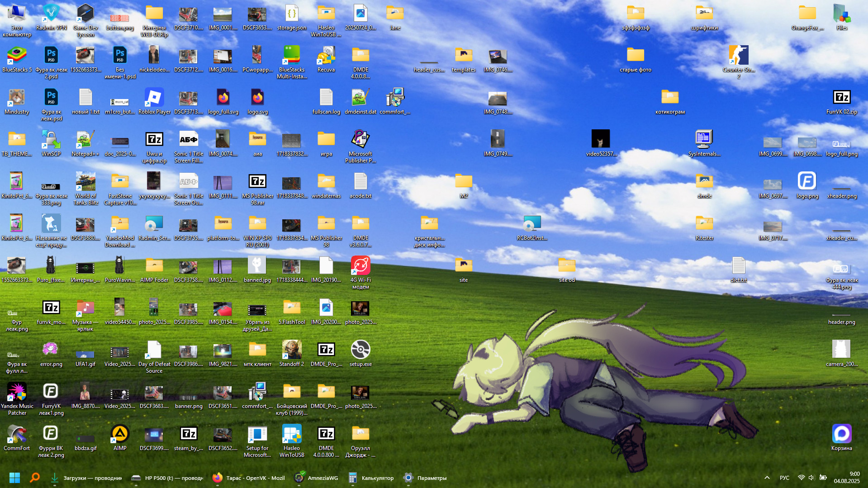Click the РУС input language indicator
868x488 pixels.
coord(785,478)
